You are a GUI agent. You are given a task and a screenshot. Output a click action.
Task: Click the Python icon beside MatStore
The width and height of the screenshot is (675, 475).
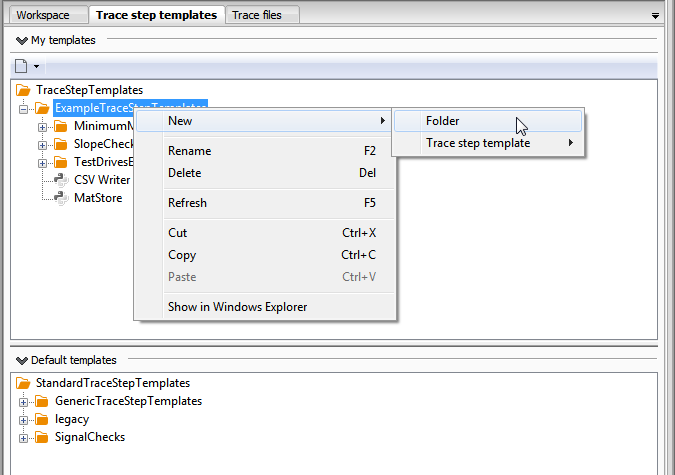pos(61,198)
